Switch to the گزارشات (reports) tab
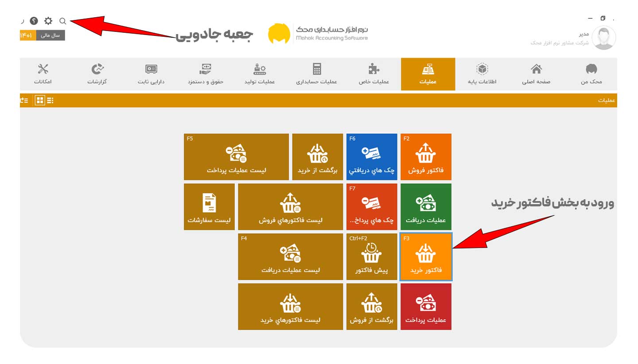Screen dimensions: 638x364 tap(97, 74)
